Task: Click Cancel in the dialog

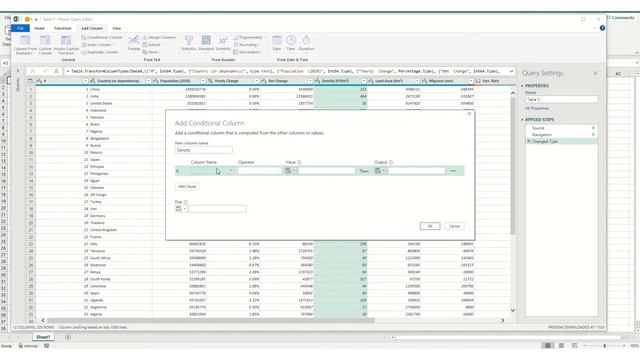Action: point(454,226)
